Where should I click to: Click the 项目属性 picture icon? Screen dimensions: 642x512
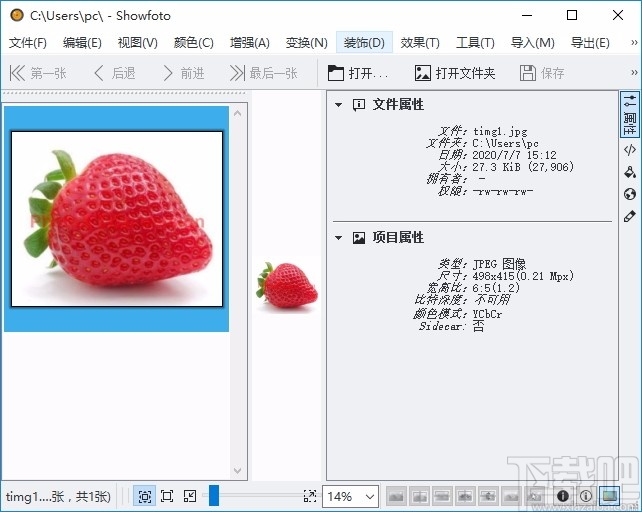[359, 238]
